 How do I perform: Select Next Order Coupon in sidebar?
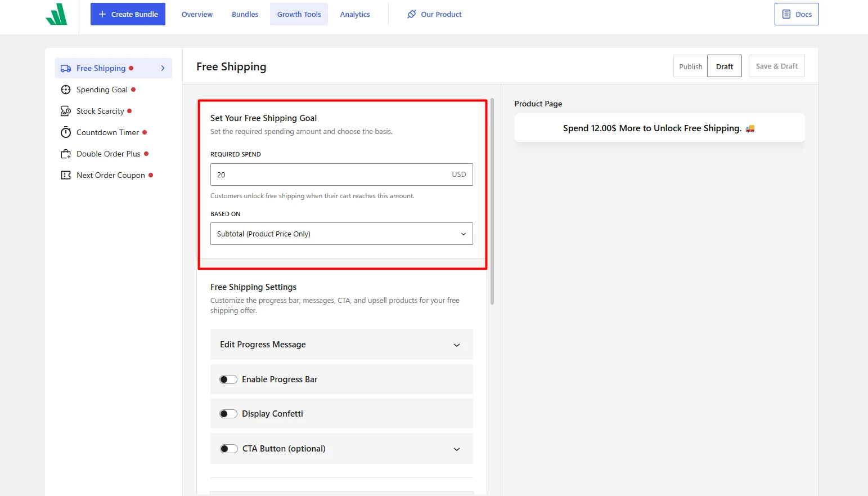tap(114, 175)
